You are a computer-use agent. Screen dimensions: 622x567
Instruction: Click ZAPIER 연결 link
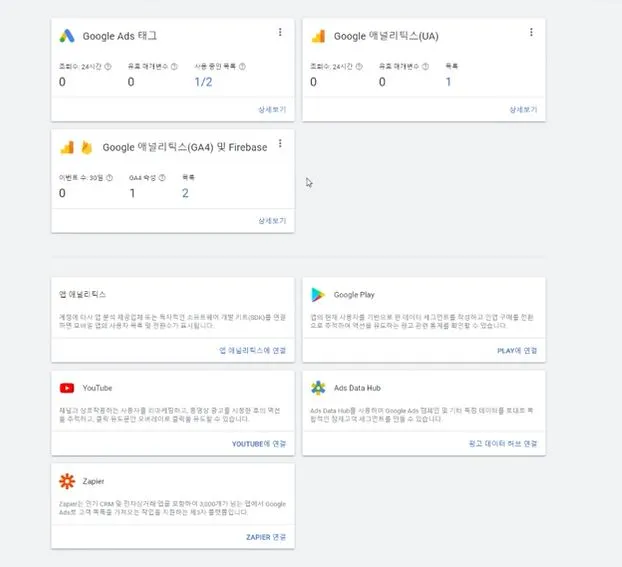pos(266,537)
